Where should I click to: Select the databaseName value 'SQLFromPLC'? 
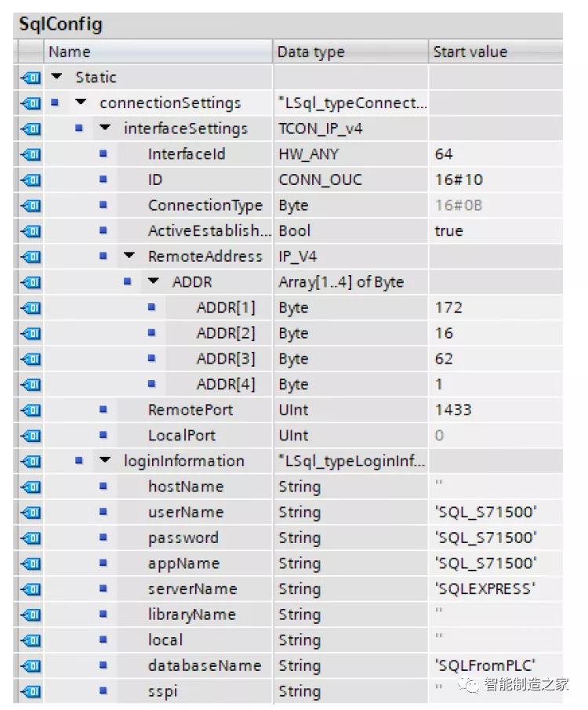(x=495, y=666)
